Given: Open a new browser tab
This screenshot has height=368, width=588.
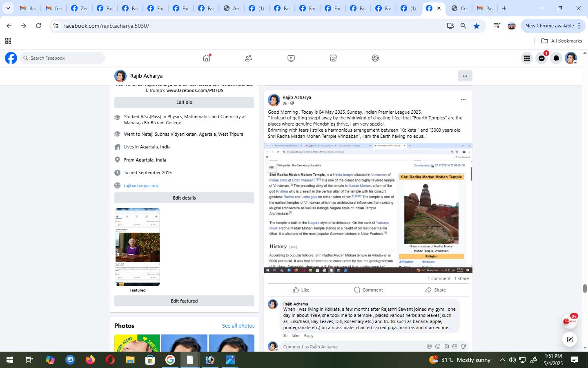Looking at the screenshot, I should 504,8.
